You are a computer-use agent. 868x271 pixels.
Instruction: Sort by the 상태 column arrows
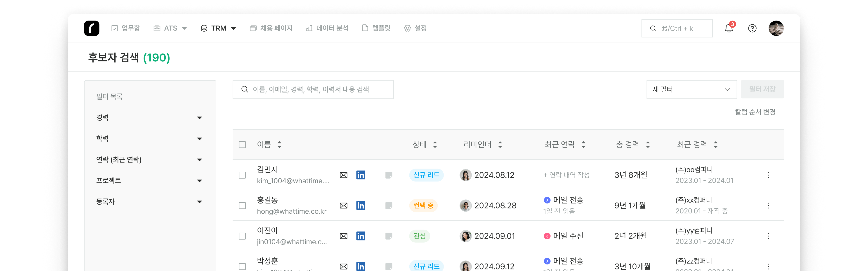point(435,145)
